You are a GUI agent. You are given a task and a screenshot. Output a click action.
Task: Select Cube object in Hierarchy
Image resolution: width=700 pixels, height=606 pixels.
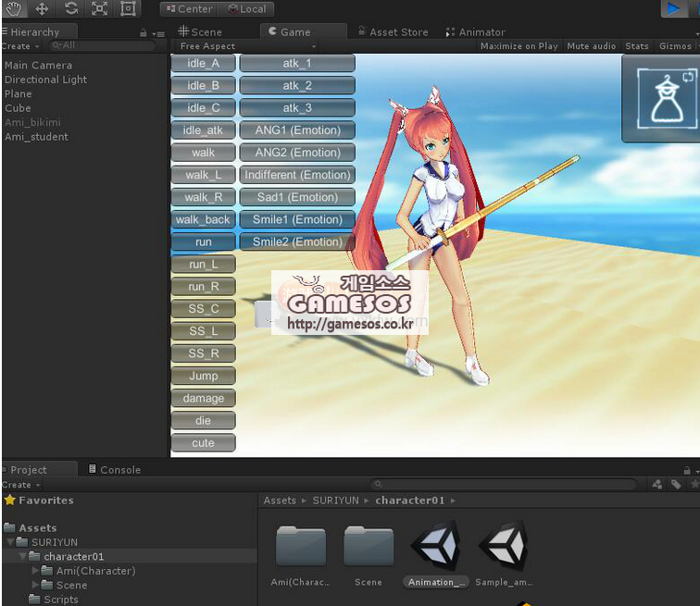(18, 108)
